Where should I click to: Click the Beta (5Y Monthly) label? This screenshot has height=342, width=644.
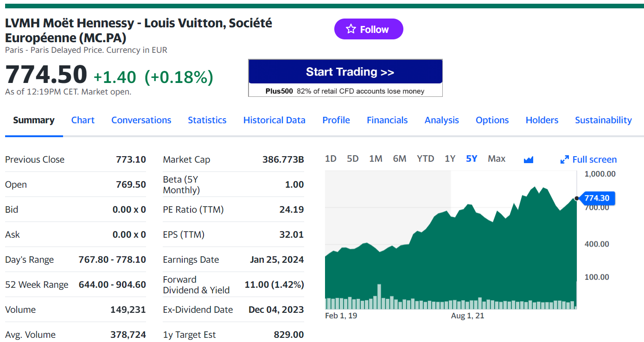tap(181, 184)
